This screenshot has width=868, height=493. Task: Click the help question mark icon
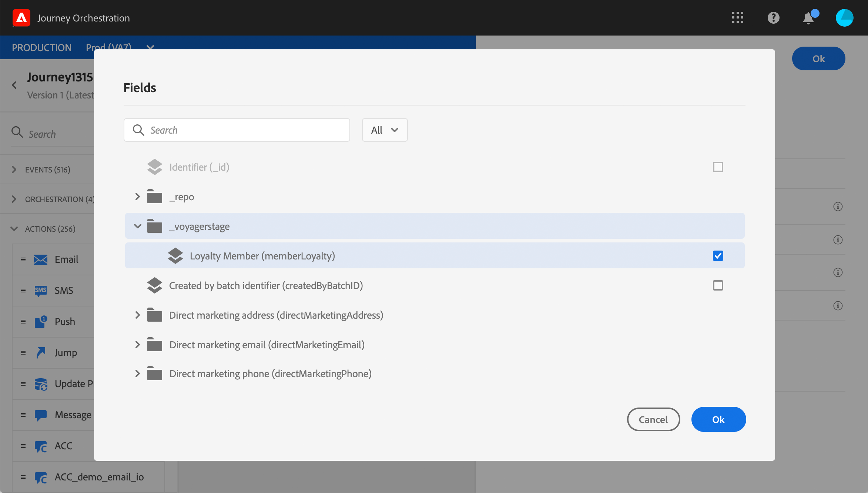773,18
